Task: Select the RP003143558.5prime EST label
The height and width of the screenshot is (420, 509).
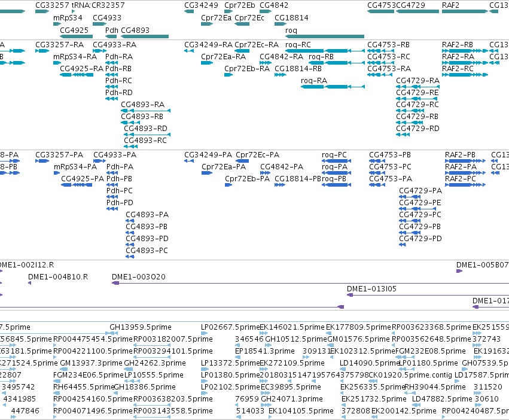Action: [173, 411]
